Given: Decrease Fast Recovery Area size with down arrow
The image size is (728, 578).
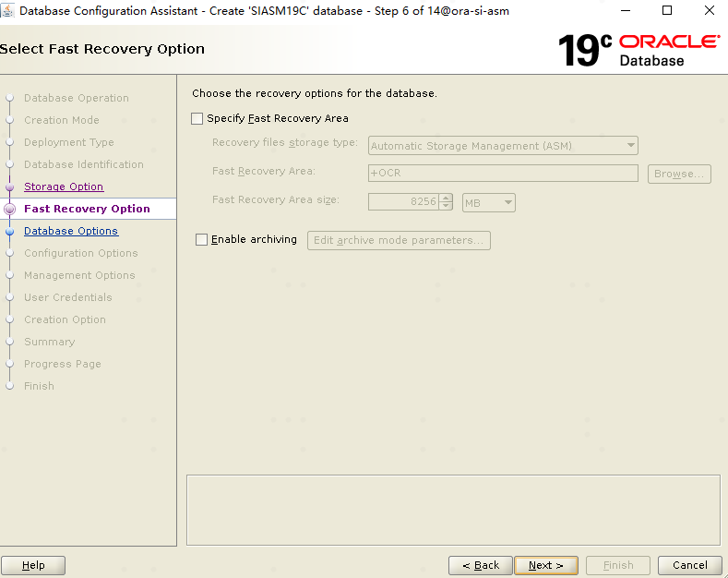Looking at the screenshot, I should coord(446,206).
